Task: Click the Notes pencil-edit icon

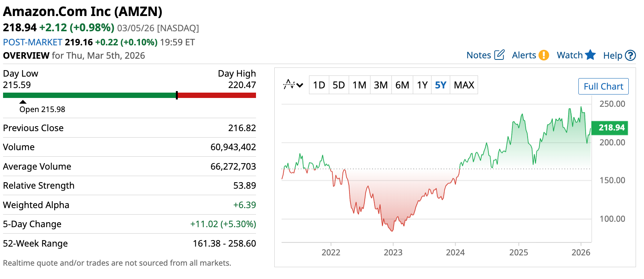Action: [x=499, y=55]
